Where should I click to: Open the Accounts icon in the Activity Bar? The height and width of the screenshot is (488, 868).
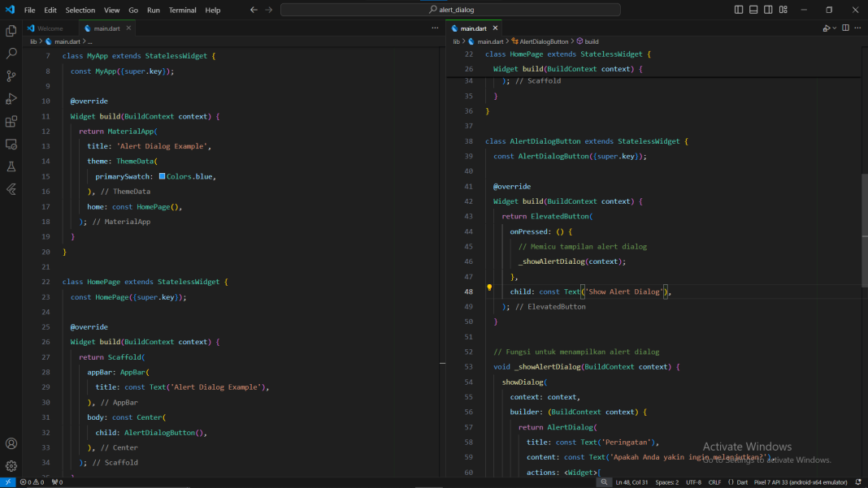(11, 443)
